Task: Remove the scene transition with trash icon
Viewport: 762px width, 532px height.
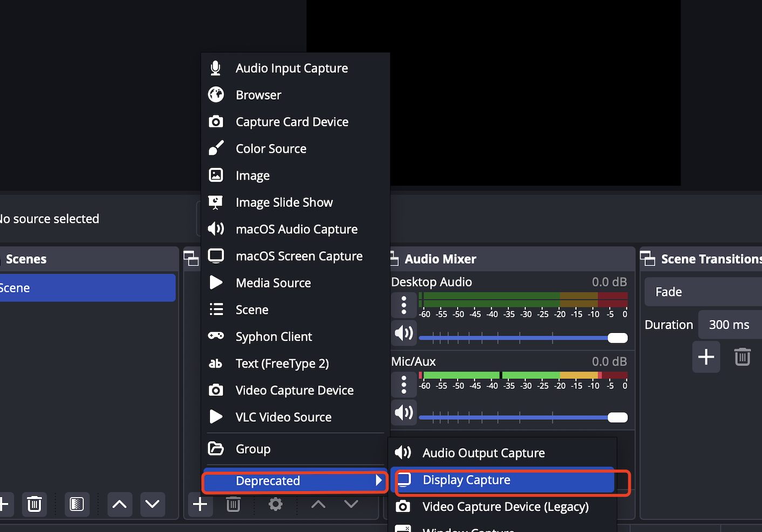Action: click(743, 357)
